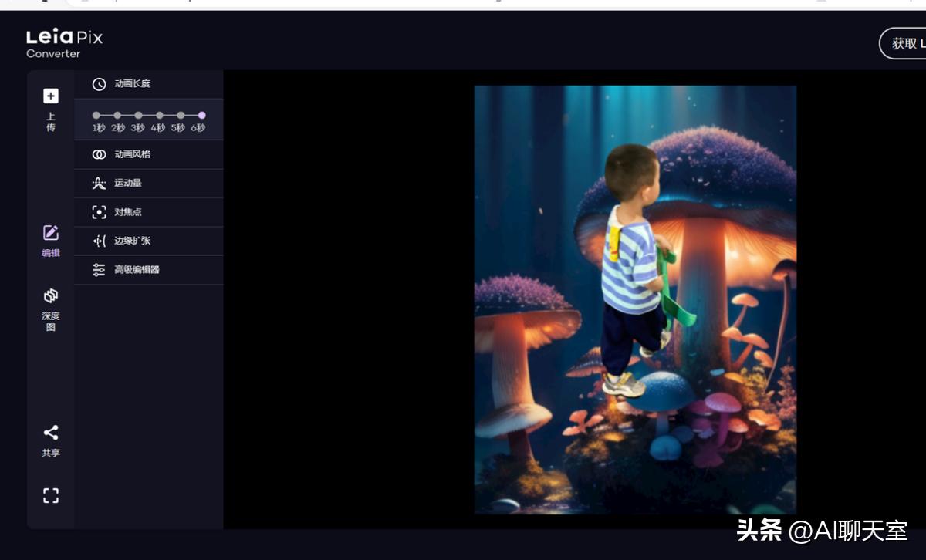Set animation length to 3秒

click(x=138, y=116)
